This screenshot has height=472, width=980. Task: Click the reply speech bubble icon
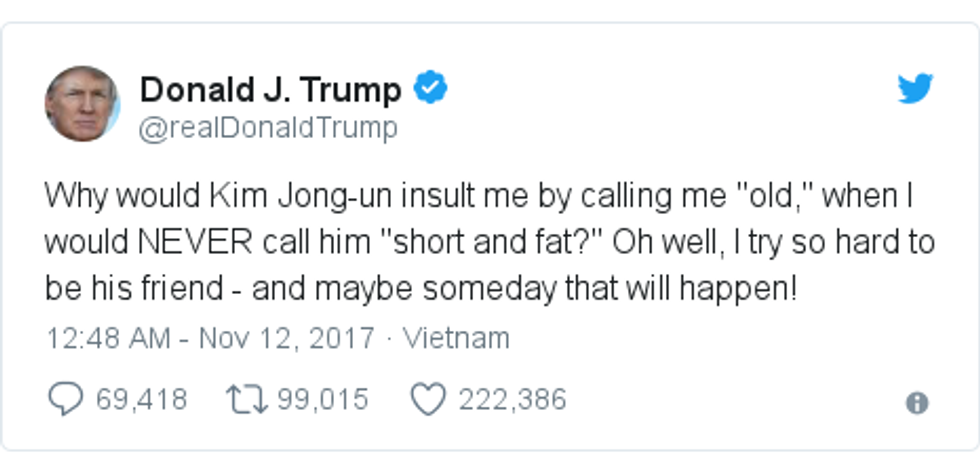point(66,400)
